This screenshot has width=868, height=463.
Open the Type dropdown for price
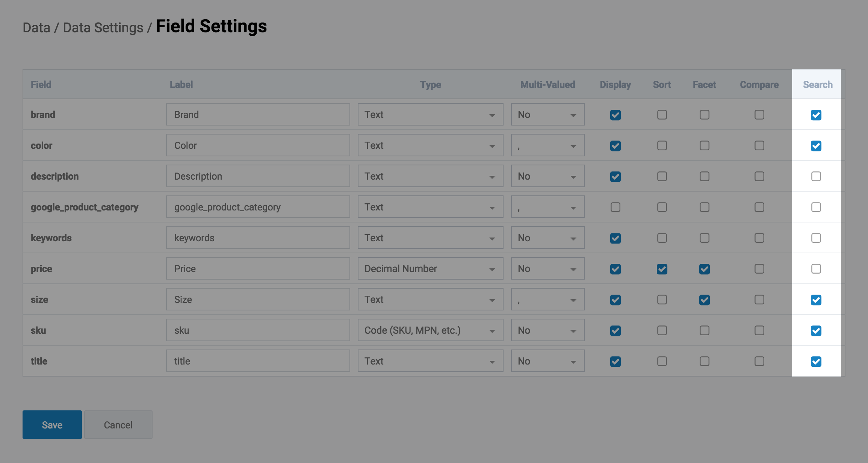click(430, 269)
